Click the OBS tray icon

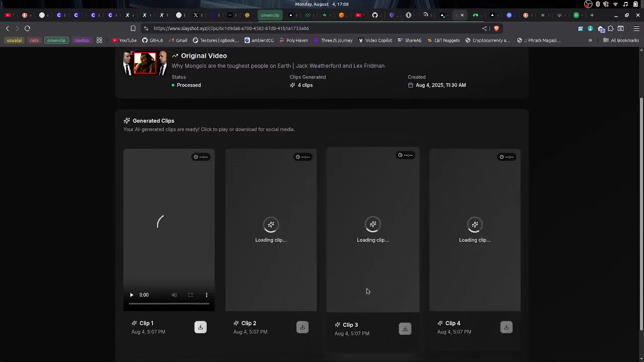[x=588, y=4]
